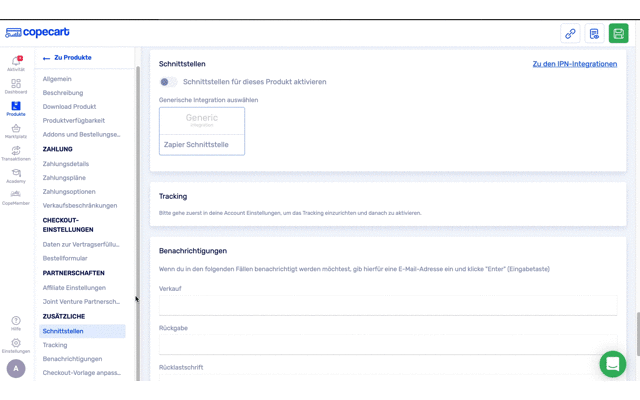
Task: Open the chat support bubble
Action: click(612, 363)
